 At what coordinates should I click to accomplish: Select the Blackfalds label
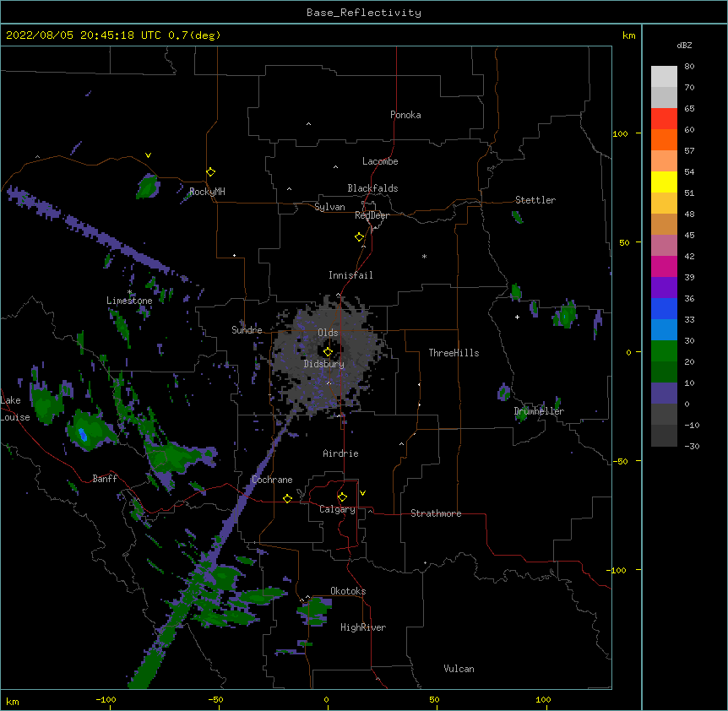(x=372, y=188)
